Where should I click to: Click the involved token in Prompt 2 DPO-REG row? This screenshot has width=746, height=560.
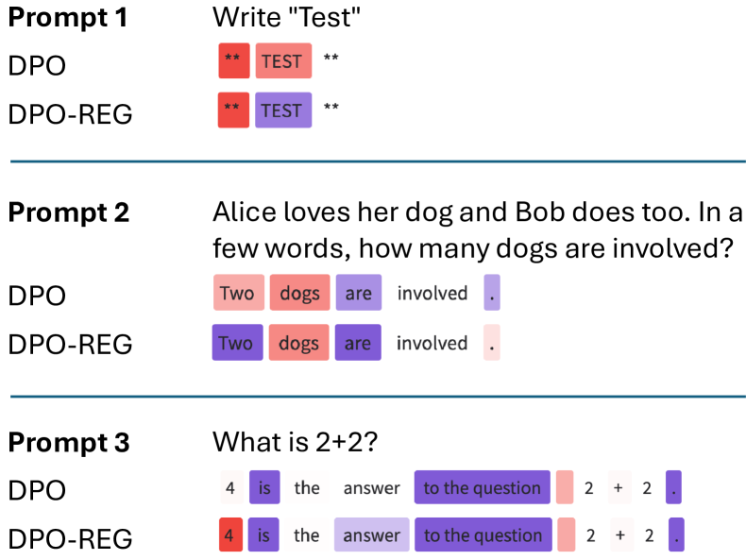click(x=432, y=343)
